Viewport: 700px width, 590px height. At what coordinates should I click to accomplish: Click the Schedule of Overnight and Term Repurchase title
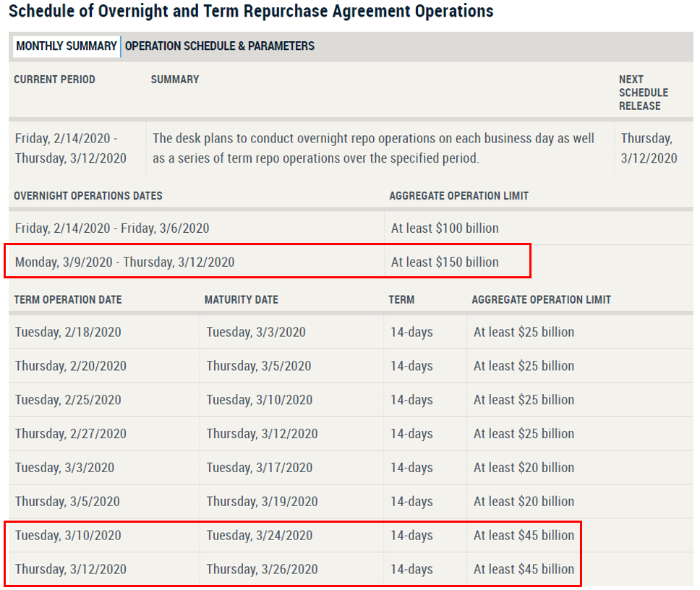(251, 12)
